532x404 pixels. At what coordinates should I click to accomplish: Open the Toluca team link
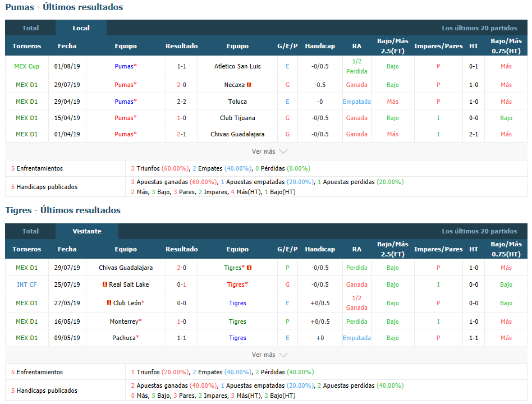coord(237,102)
